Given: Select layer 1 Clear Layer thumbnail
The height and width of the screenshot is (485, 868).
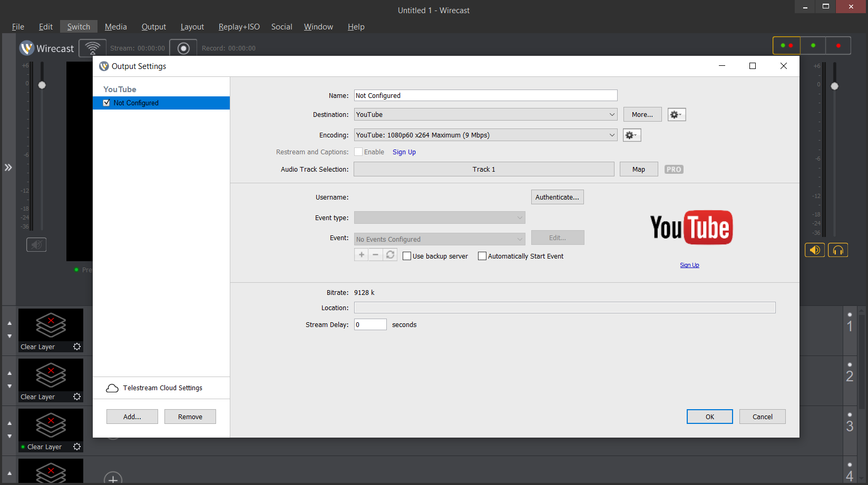Looking at the screenshot, I should point(51,330).
